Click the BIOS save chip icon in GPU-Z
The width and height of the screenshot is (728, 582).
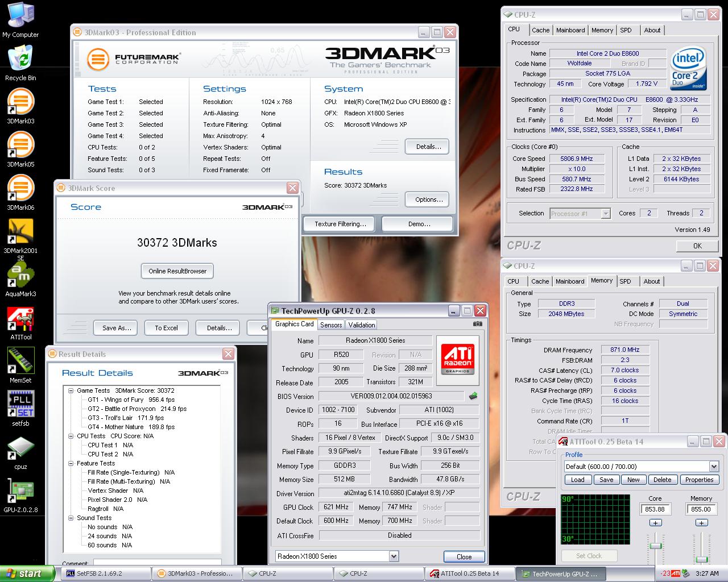pyautogui.click(x=473, y=396)
